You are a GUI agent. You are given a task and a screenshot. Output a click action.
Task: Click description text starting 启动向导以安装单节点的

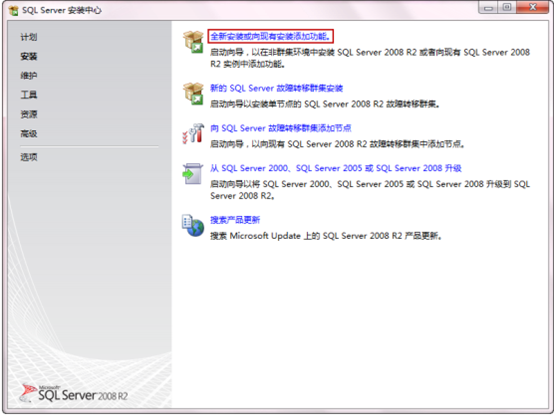325,104
